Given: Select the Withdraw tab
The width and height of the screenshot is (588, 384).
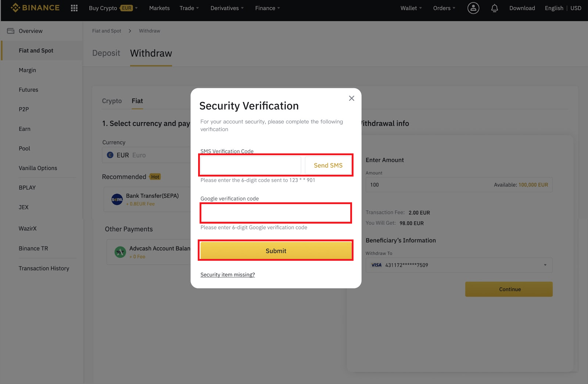Looking at the screenshot, I should (151, 53).
